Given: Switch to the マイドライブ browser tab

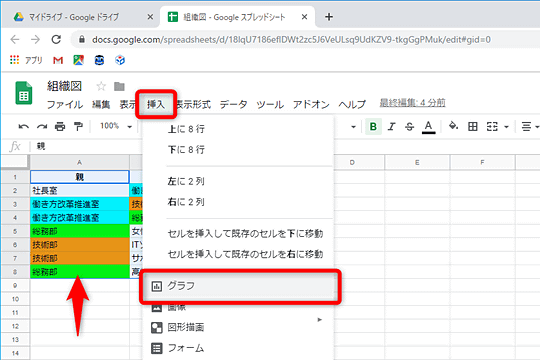Looking at the screenshot, I should coord(81,17).
